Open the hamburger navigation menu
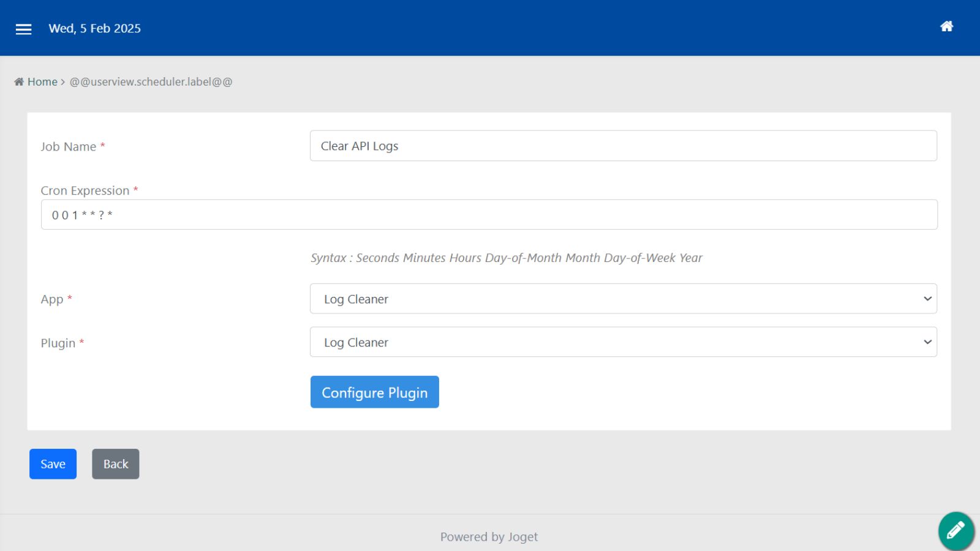Image resolution: width=980 pixels, height=551 pixels. tap(23, 29)
